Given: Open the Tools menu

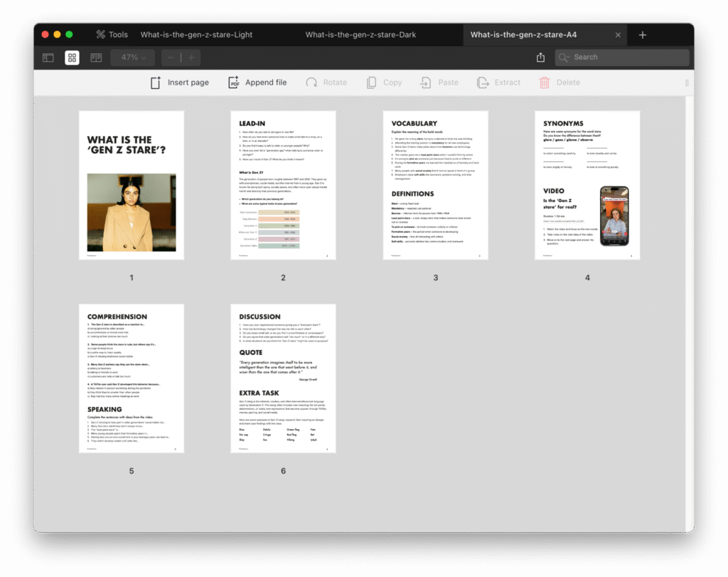Looking at the screenshot, I should click(x=112, y=35).
